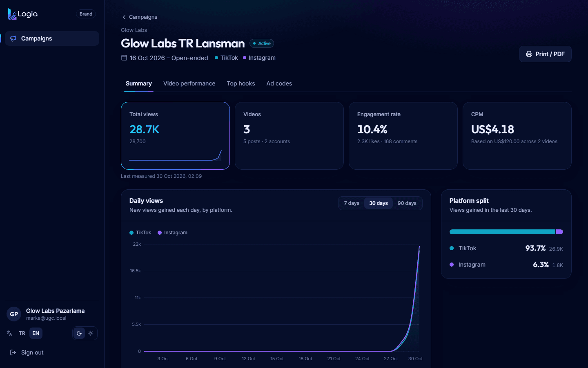This screenshot has width=588, height=368.
Task: Open the Summary tab
Action: [139, 83]
